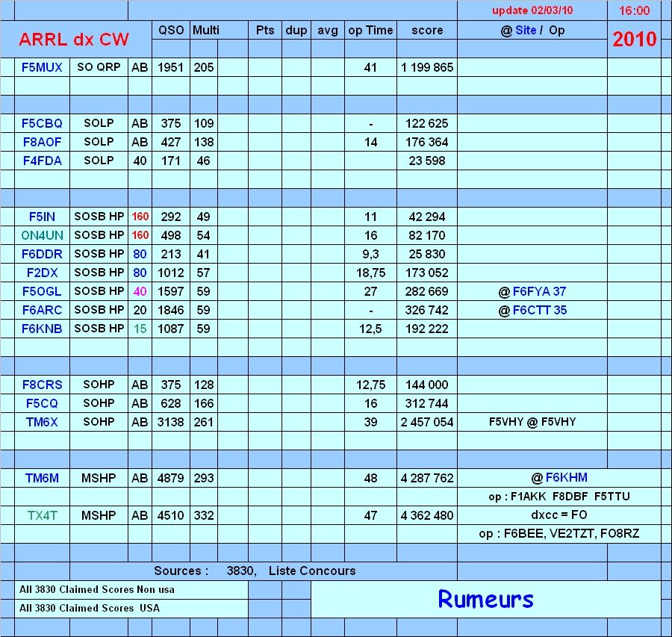Click the op : F1AKK F8DBF F5TTU text
The height and width of the screenshot is (637, 672).
click(x=559, y=497)
